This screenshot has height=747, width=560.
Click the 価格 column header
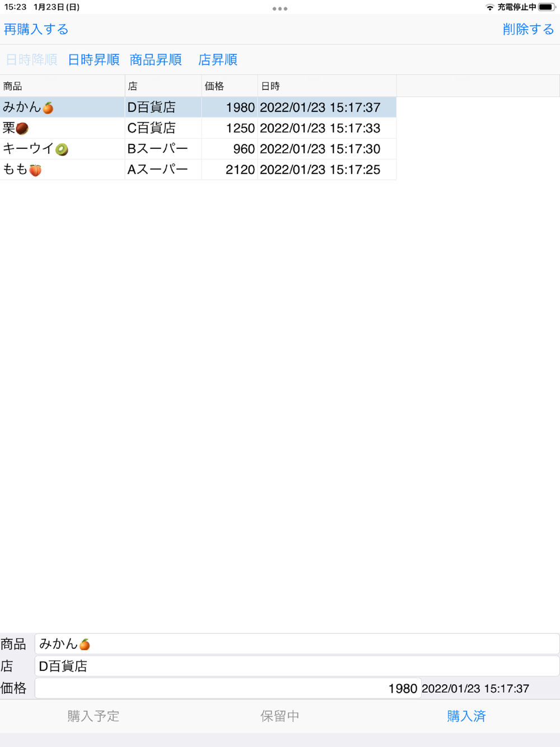click(x=230, y=86)
